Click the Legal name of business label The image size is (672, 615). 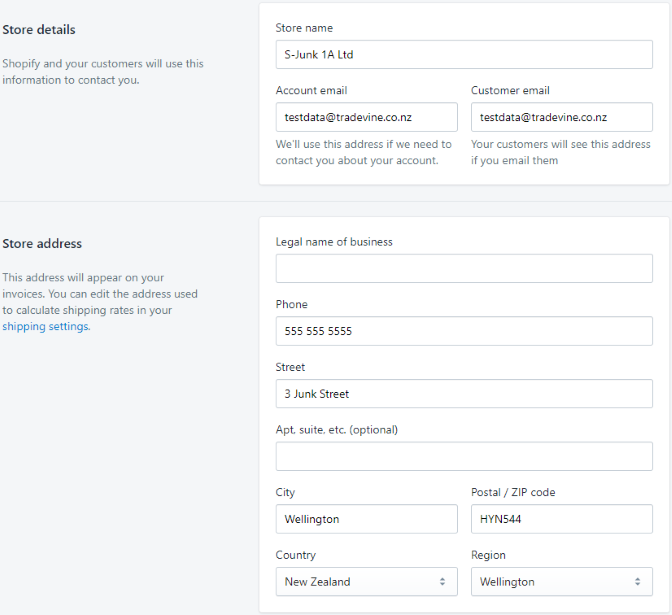(334, 242)
